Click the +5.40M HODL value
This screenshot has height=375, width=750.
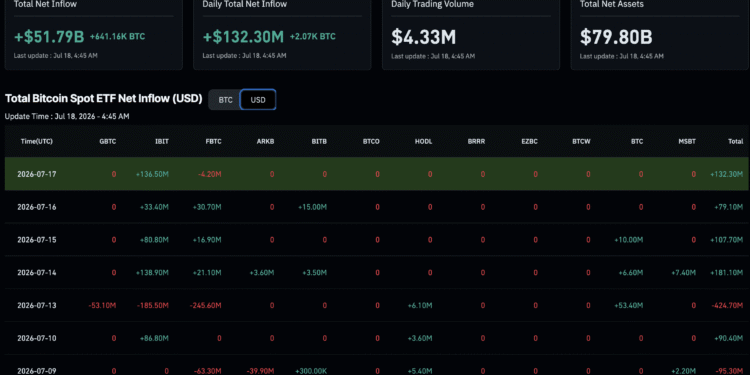click(x=420, y=371)
